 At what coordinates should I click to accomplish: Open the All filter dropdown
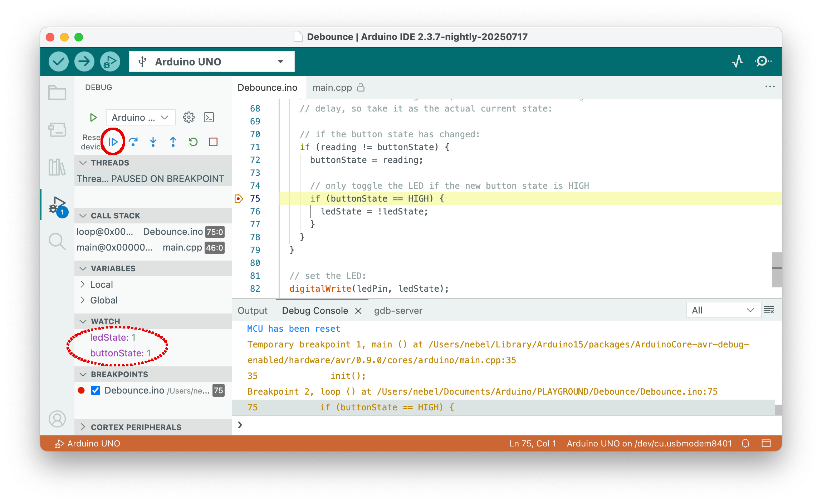pyautogui.click(x=723, y=310)
